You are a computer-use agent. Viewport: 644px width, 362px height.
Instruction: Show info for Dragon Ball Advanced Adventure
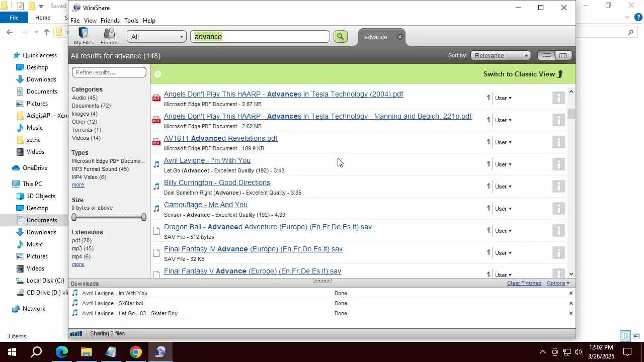[x=558, y=230]
